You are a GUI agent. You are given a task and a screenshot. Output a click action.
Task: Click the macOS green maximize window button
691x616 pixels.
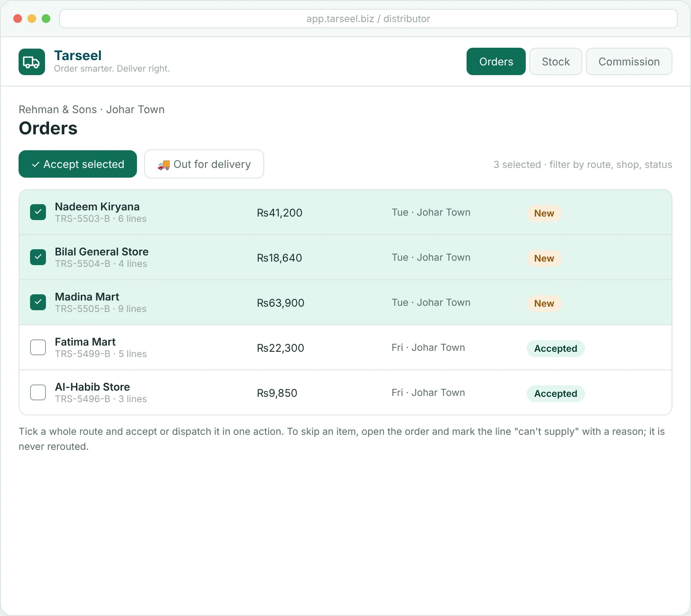click(x=46, y=19)
